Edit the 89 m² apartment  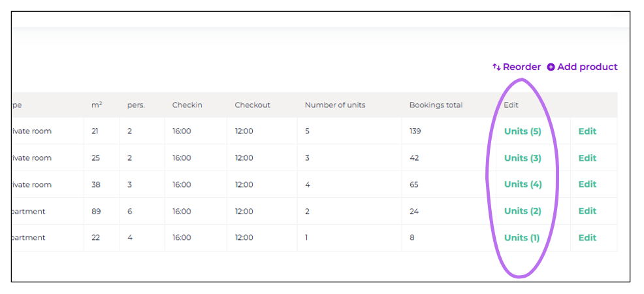pos(587,211)
